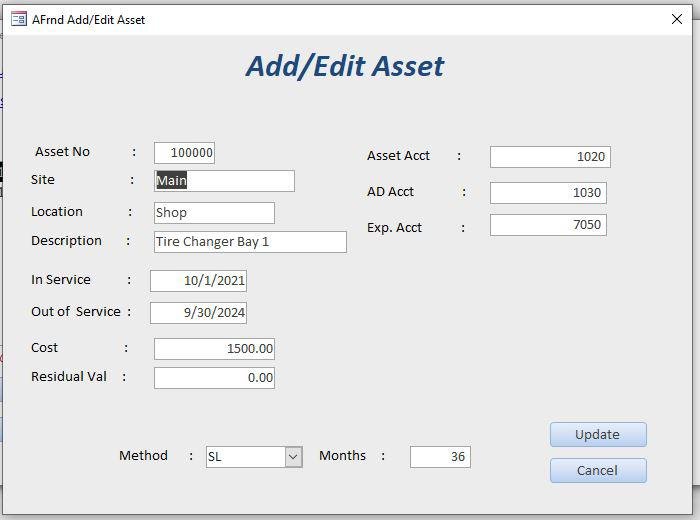Click the Cost amount field
Screen dimensions: 700x520
click(x=214, y=349)
